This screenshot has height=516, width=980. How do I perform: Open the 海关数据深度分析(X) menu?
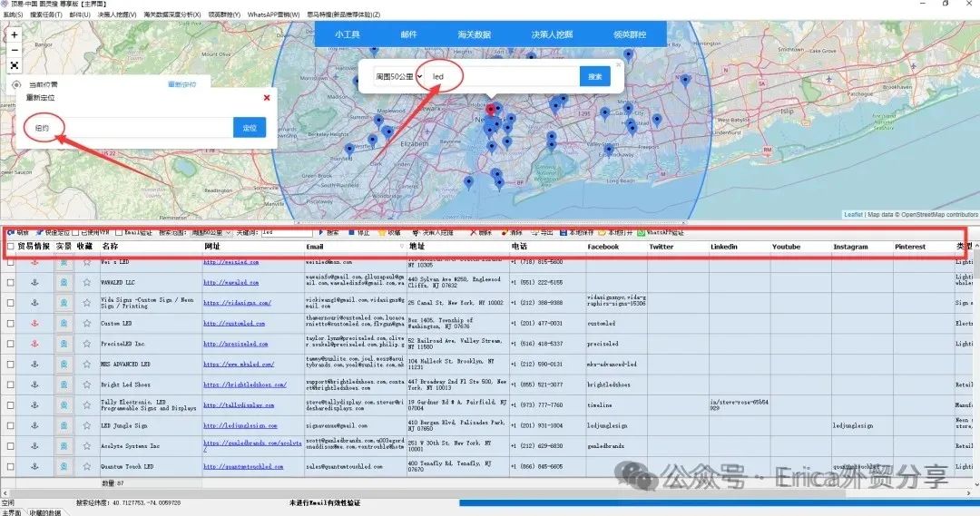(x=171, y=15)
